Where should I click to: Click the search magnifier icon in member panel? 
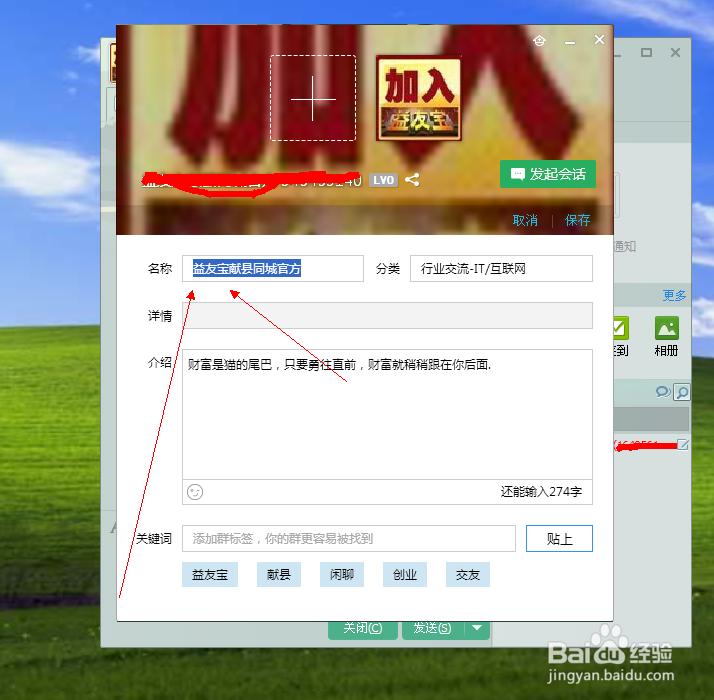click(x=682, y=392)
